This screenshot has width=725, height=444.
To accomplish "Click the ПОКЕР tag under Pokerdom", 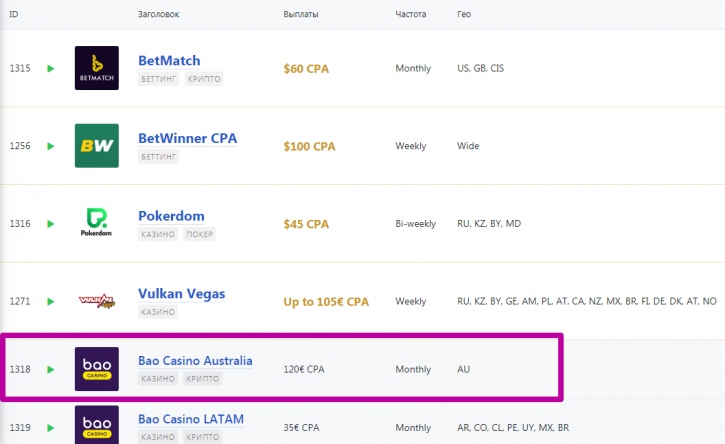I will coord(199,234).
